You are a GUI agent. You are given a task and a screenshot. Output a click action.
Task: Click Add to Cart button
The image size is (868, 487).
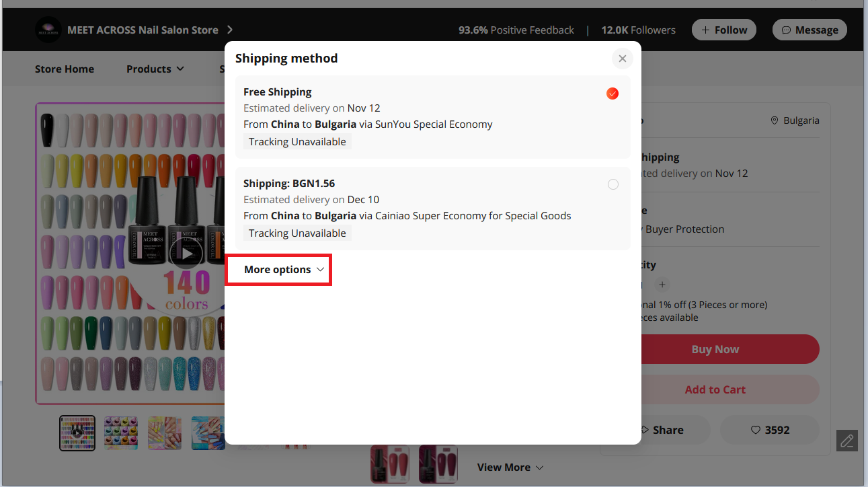[715, 389]
